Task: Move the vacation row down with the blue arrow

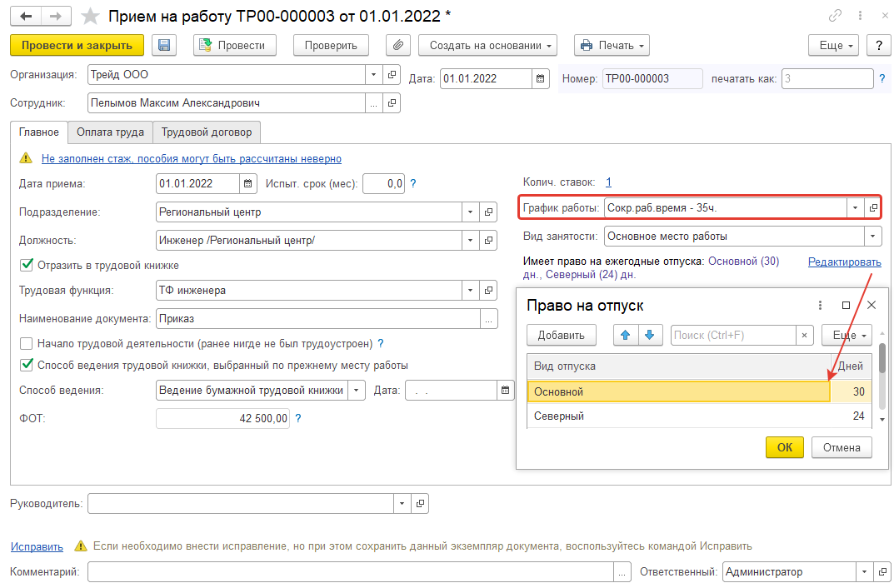Action: click(649, 335)
